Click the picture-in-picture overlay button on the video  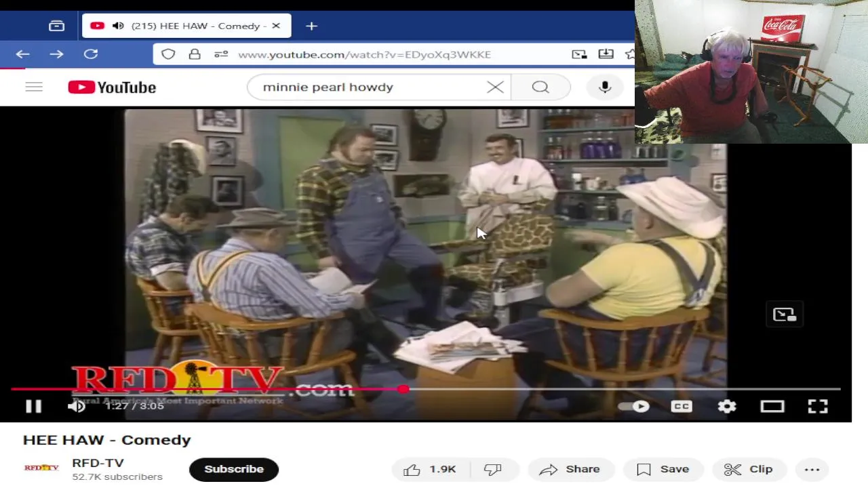tap(785, 314)
